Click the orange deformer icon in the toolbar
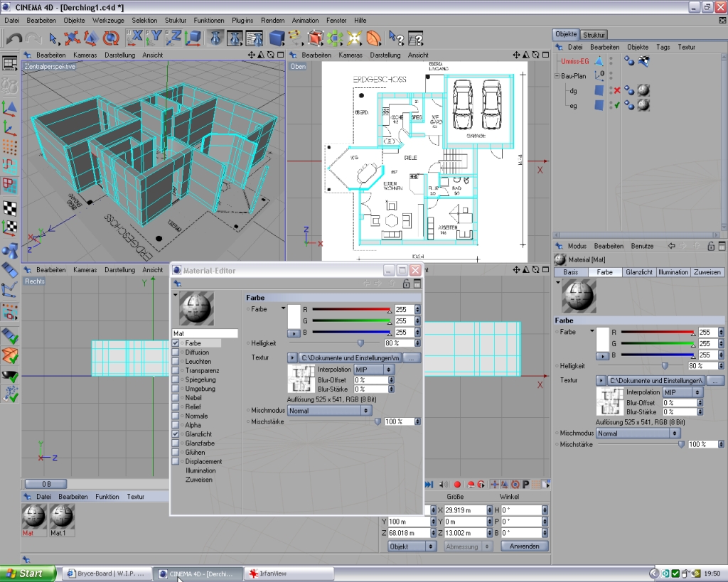This screenshot has width=728, height=582. (x=373, y=38)
